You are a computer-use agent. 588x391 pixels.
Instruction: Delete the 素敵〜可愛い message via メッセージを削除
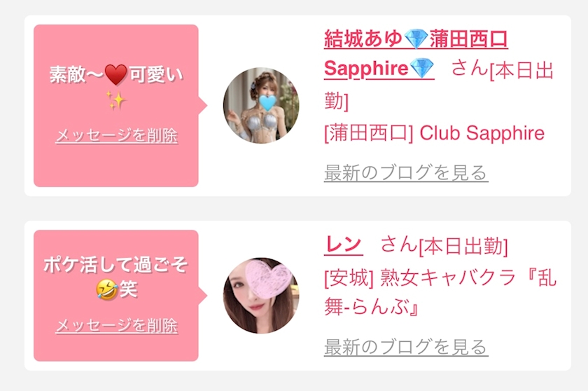point(117,135)
